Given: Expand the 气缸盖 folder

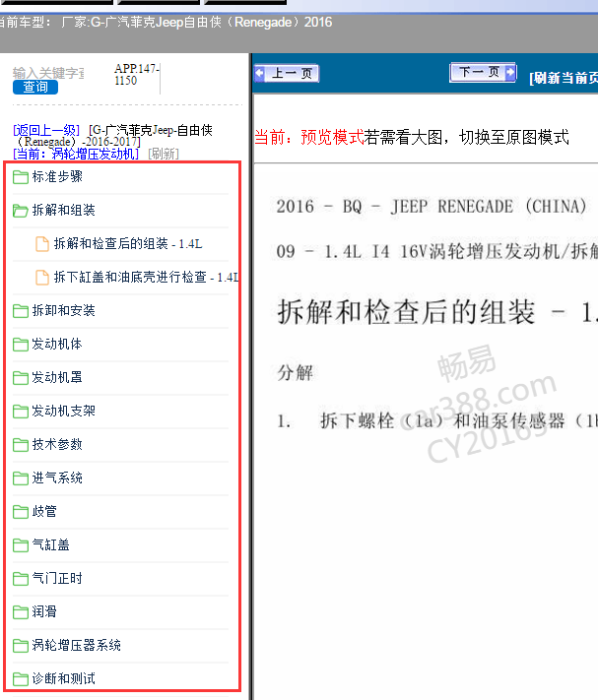Looking at the screenshot, I should [51, 545].
